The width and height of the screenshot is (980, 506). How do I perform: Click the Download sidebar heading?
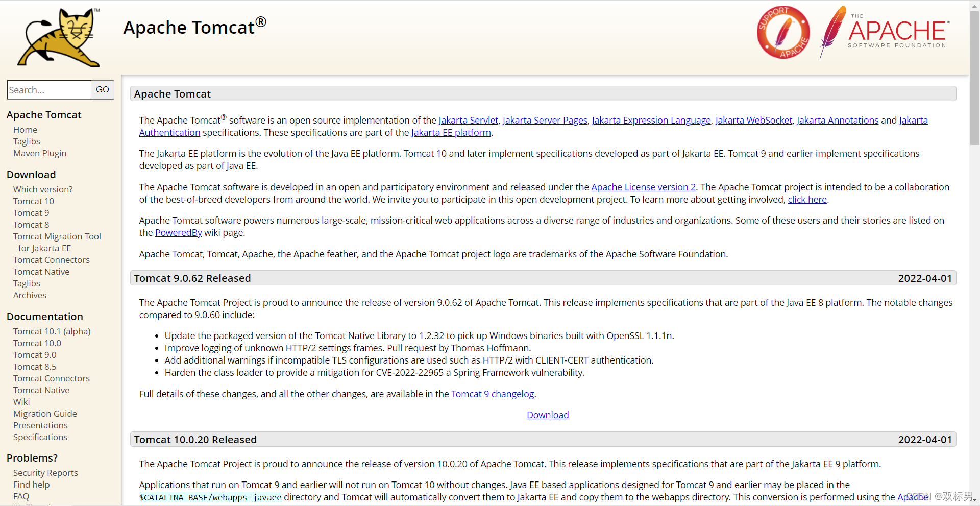31,175
